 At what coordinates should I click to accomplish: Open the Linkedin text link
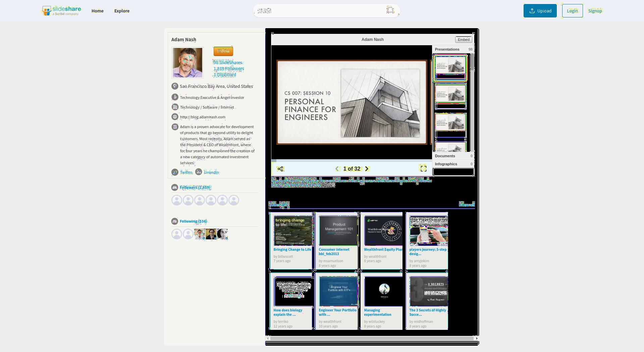(x=211, y=172)
